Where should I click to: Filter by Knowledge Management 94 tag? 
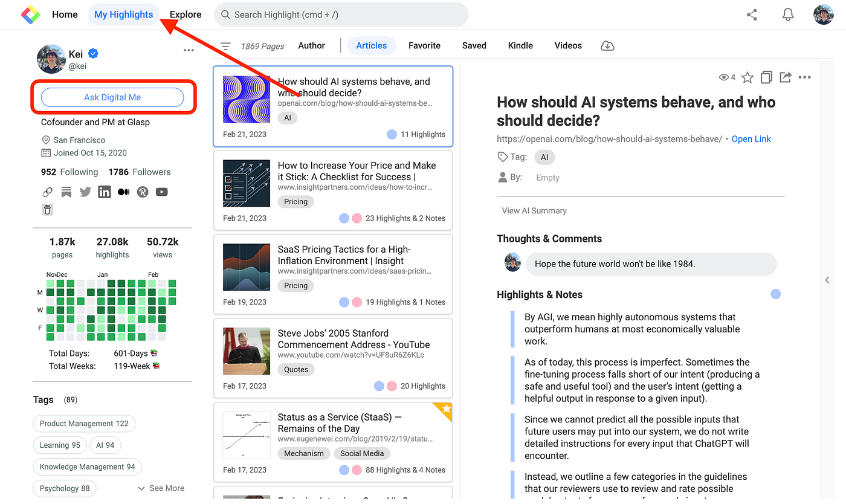pos(87,467)
